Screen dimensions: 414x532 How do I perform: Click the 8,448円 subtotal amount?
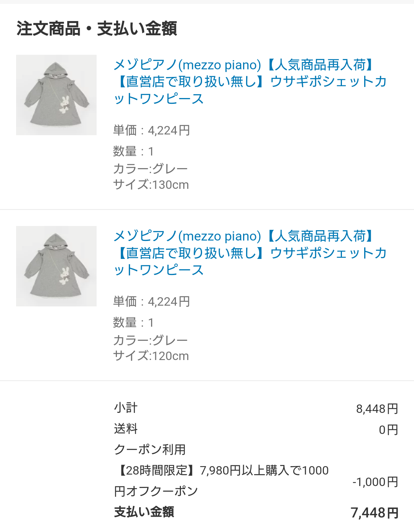tap(377, 409)
